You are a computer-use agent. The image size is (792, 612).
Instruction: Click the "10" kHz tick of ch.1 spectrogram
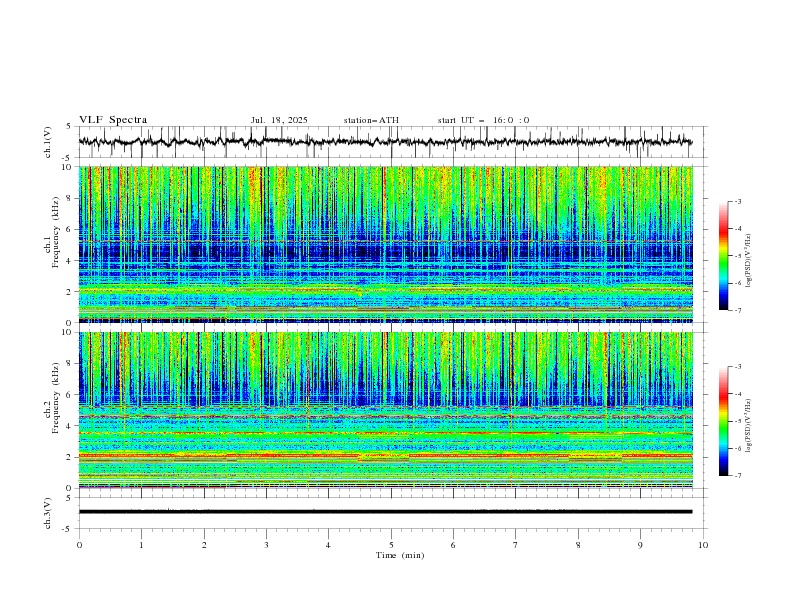pos(69,167)
